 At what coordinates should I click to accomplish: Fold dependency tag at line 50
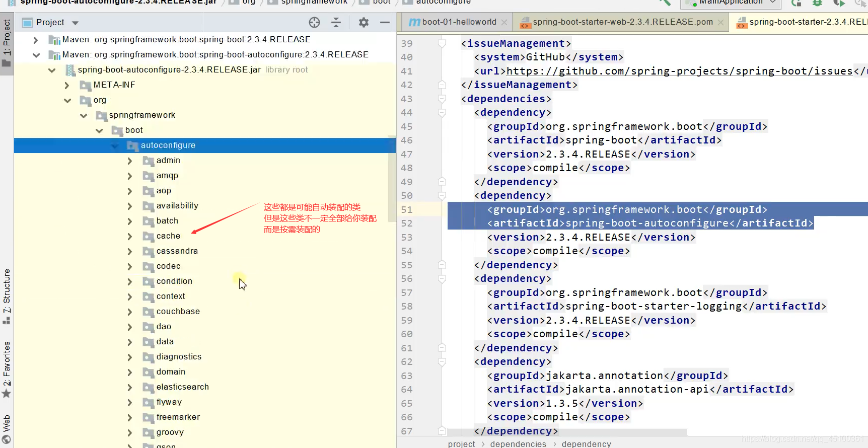tap(442, 195)
